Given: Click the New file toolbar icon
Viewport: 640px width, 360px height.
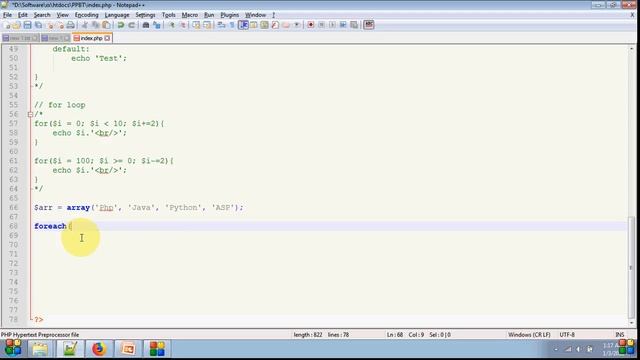Looking at the screenshot, I should point(7,25).
